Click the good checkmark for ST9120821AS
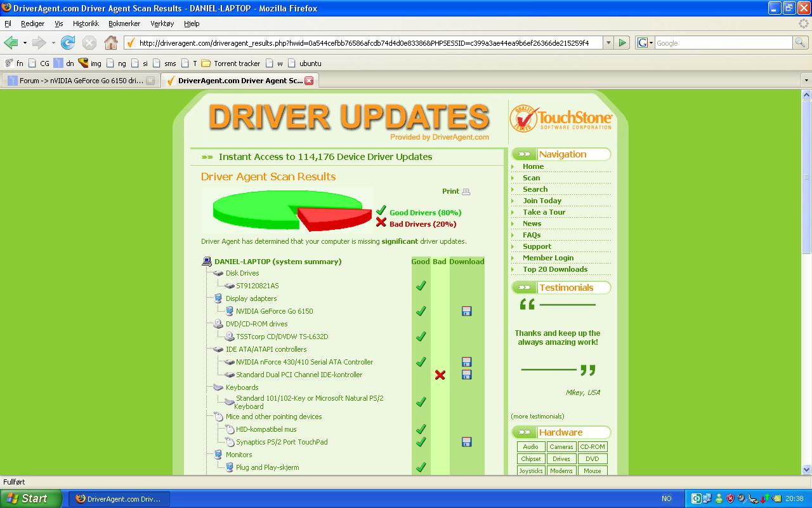This screenshot has width=812, height=508. 421,286
